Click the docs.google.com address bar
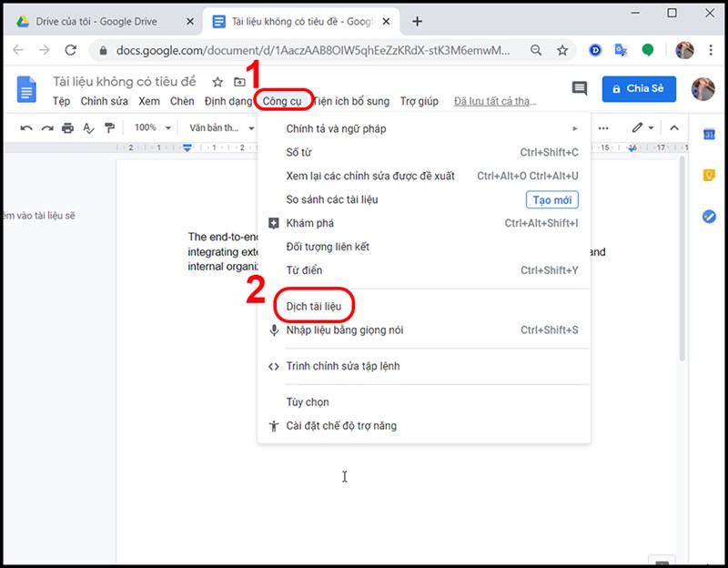The image size is (728, 568). [x=312, y=50]
